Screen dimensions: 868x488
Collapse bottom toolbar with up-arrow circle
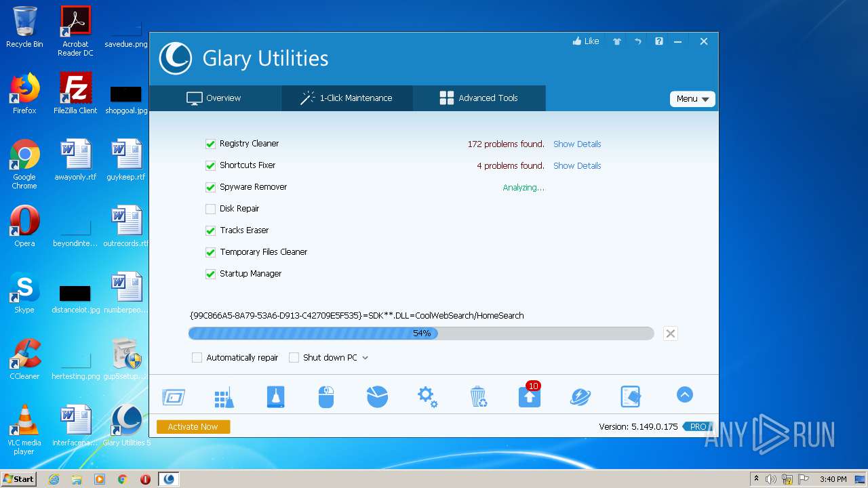click(x=685, y=394)
